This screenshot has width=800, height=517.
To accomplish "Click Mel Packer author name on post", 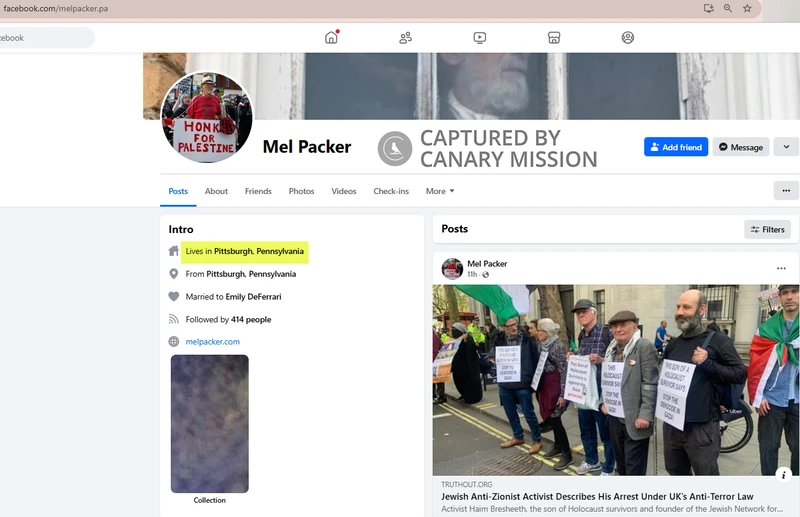I will [487, 264].
